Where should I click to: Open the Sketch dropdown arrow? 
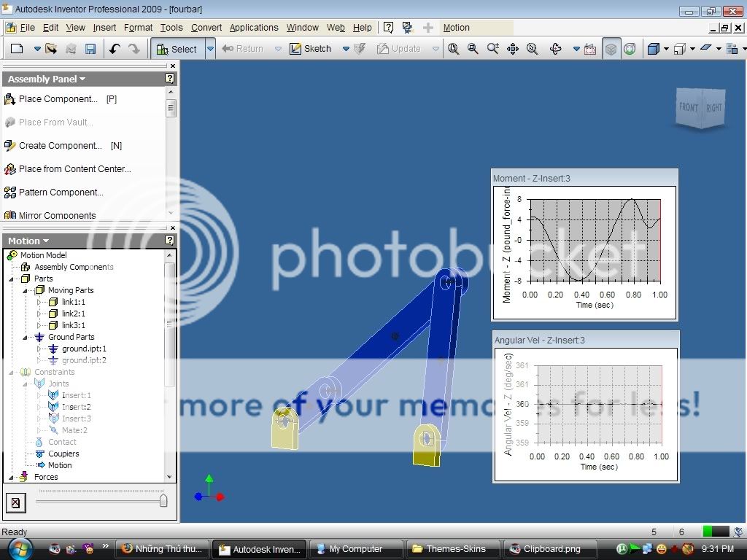click(x=347, y=49)
